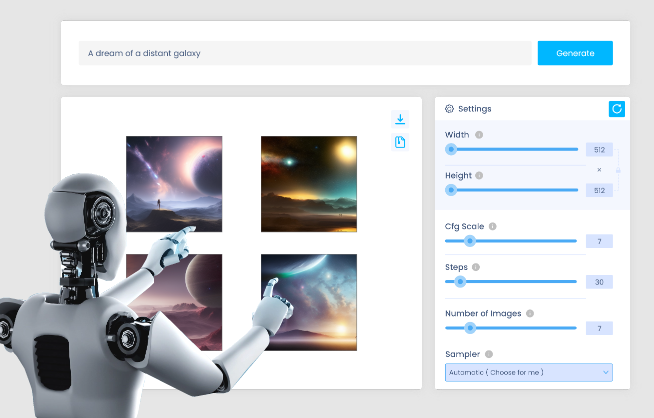Screen dimensions: 654x418
Task: Click the Height value box showing 512
Action: (599, 190)
